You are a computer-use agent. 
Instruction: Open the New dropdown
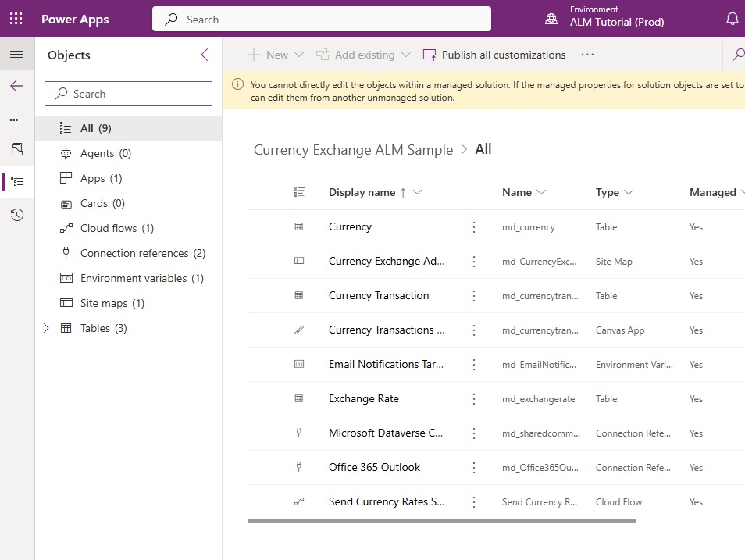pos(276,55)
